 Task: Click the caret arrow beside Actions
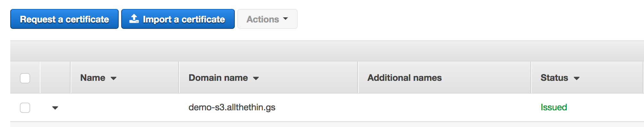coord(285,19)
